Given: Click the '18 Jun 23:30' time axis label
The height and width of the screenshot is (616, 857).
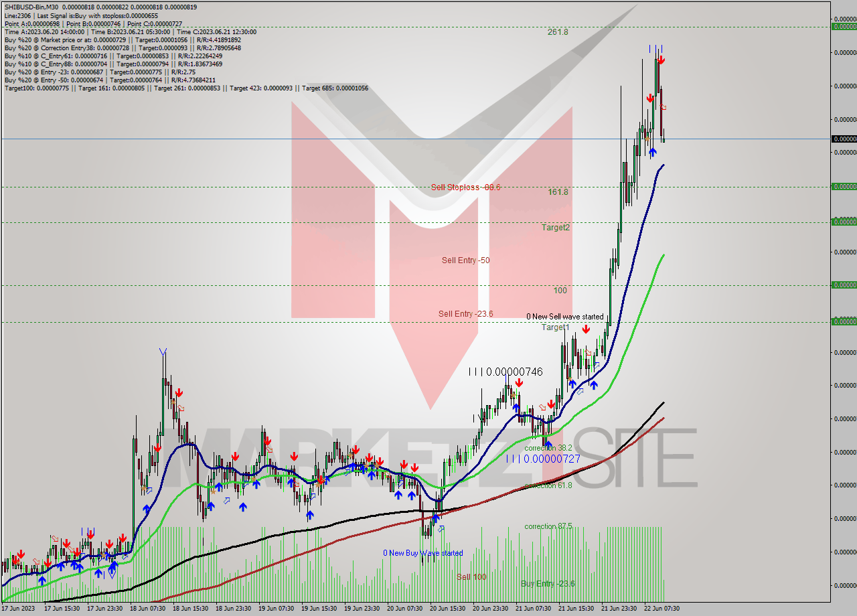Looking at the screenshot, I should (234, 609).
